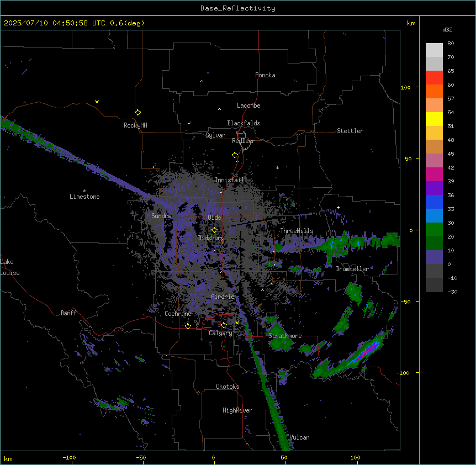Image resolution: width=476 pixels, height=465 pixels.
Task: Click the yellow diamond marker above RockyMH
Action: pyautogui.click(x=137, y=113)
